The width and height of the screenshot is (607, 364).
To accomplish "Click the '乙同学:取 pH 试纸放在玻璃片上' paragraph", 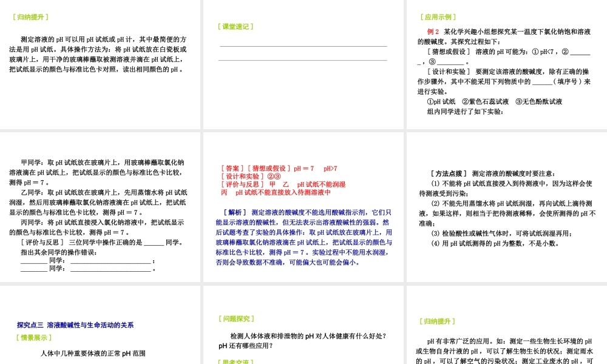I will click(98, 202).
